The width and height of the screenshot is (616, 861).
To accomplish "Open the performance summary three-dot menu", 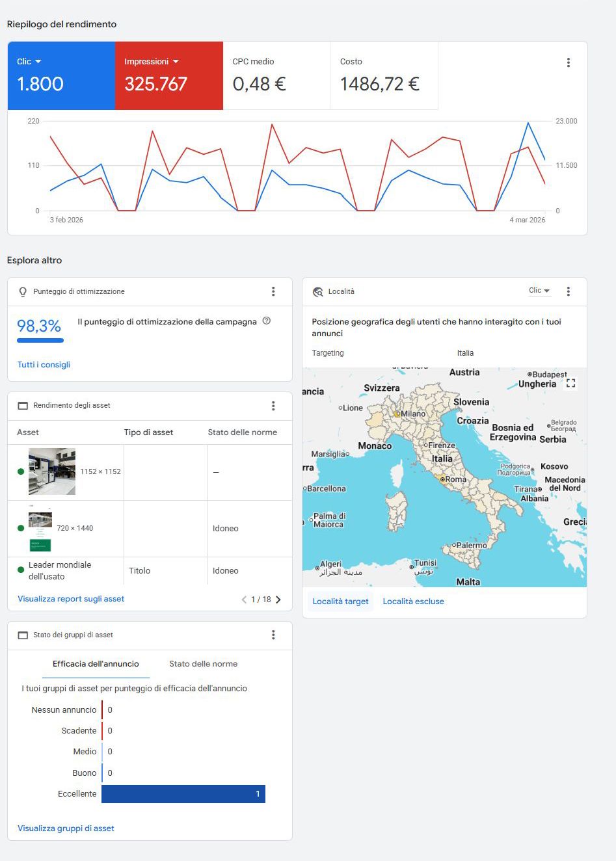I will pos(568,62).
